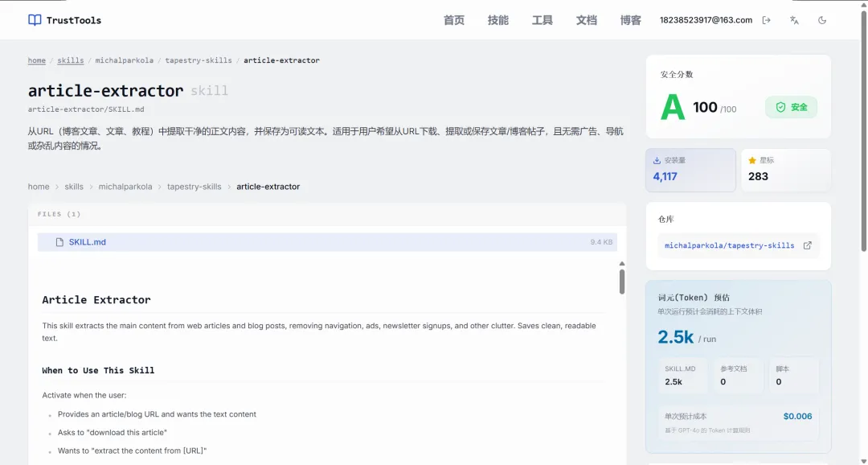Click the logout icon beside the email

(766, 20)
